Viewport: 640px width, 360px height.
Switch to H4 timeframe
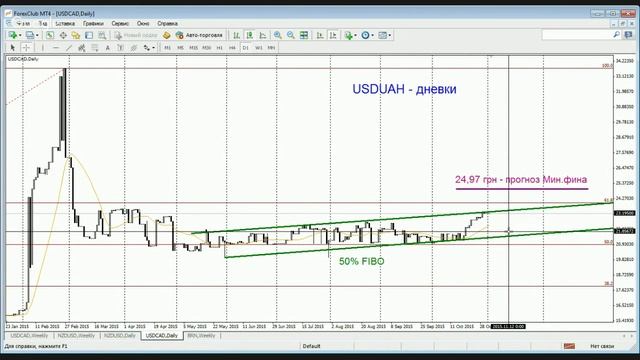232,48
